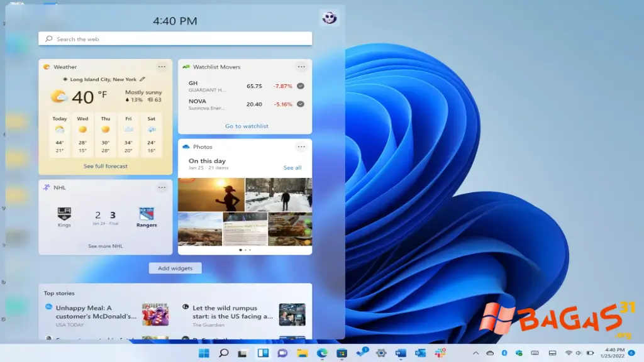Click the Wi-Fi network tray icon
The image size is (644, 362).
point(569,353)
